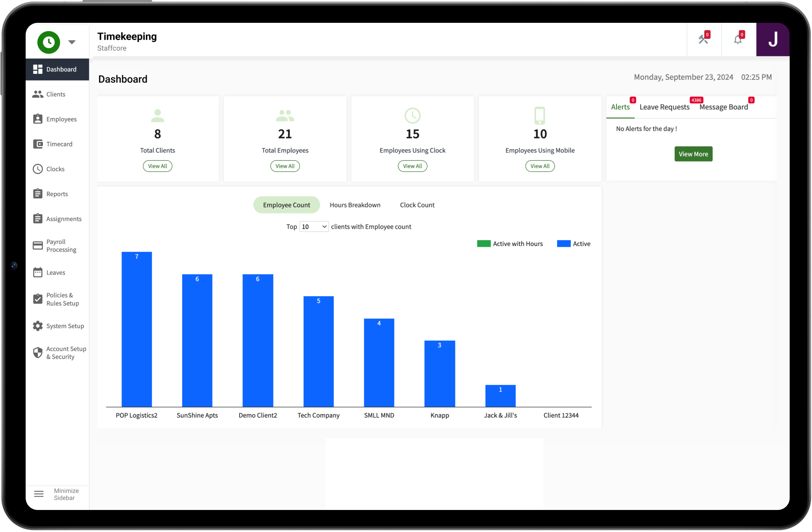Viewport: 812px width, 532px height.
Task: Toggle the Active legend series
Action: click(574, 244)
